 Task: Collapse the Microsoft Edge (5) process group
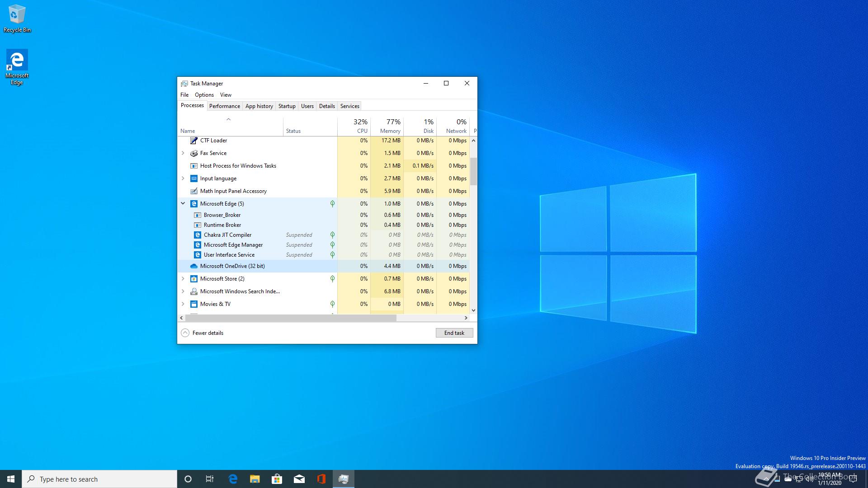pos(183,204)
